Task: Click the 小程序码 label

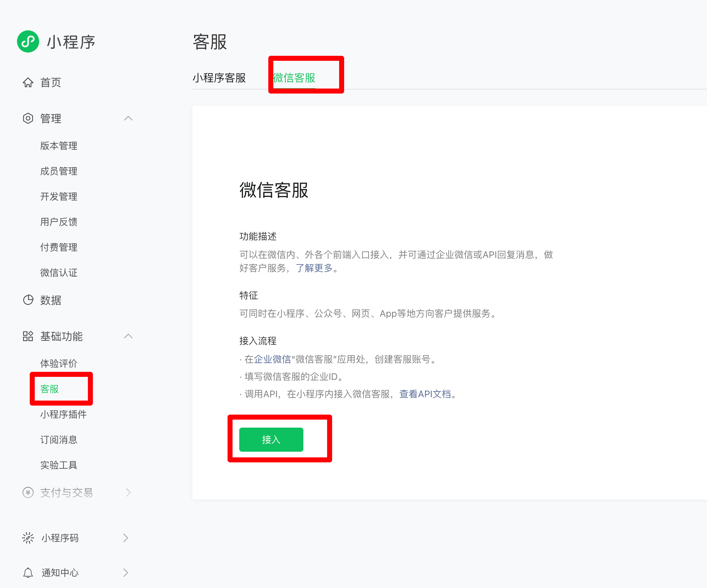Action: tap(60, 538)
